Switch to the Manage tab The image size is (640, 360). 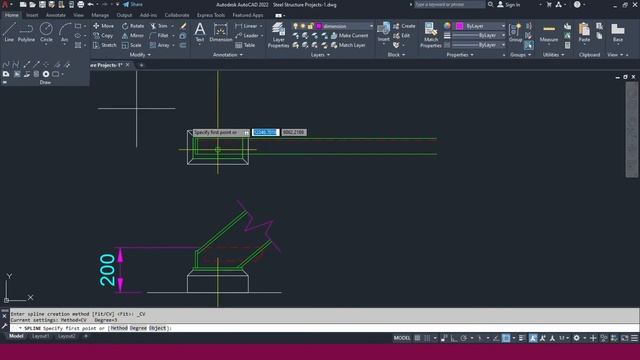[100, 15]
